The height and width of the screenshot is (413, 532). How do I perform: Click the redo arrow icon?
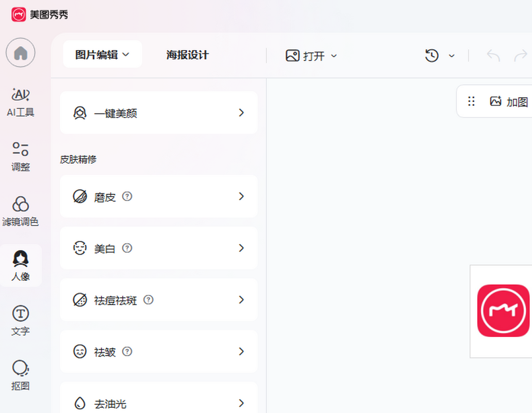[x=520, y=56]
